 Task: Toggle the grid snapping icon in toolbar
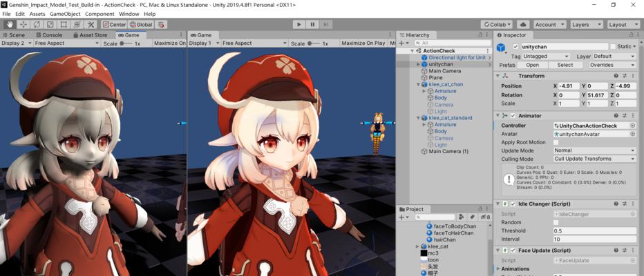click(x=162, y=25)
